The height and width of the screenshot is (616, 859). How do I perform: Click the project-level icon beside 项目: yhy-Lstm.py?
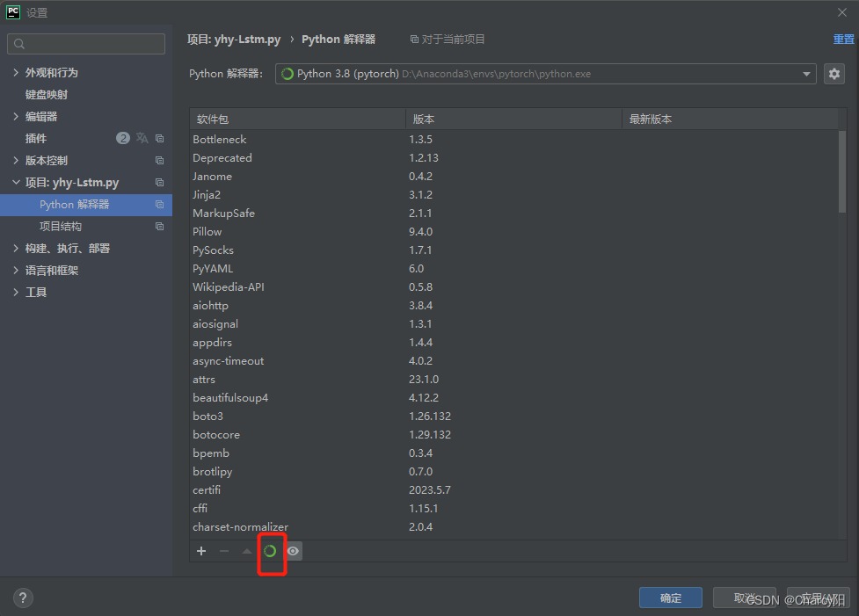[159, 182]
